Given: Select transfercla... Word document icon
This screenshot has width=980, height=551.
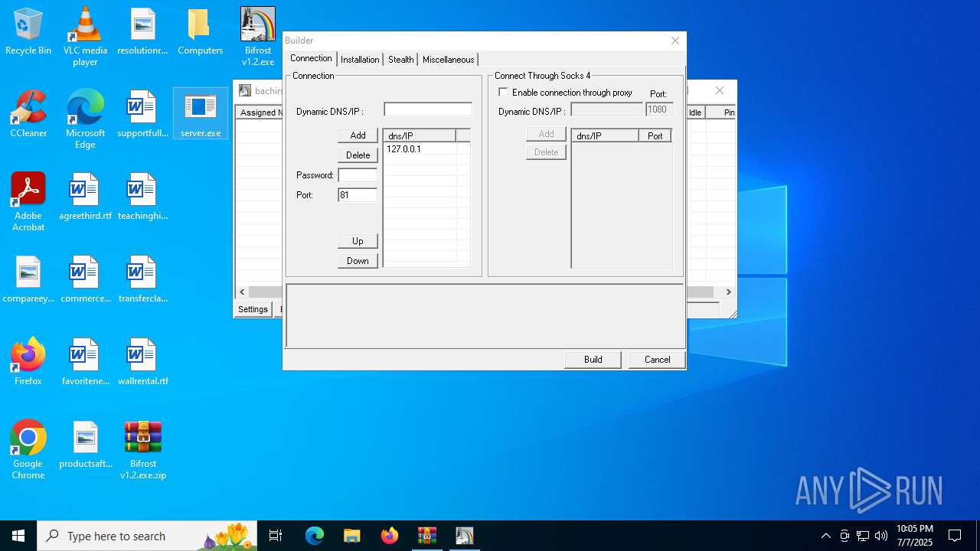Looking at the screenshot, I should tap(142, 280).
